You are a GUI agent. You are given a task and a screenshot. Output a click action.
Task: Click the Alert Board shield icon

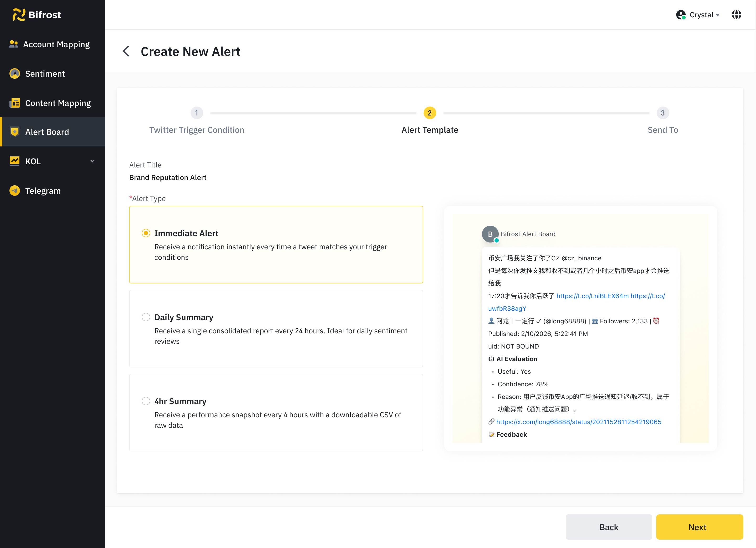pos(15,132)
